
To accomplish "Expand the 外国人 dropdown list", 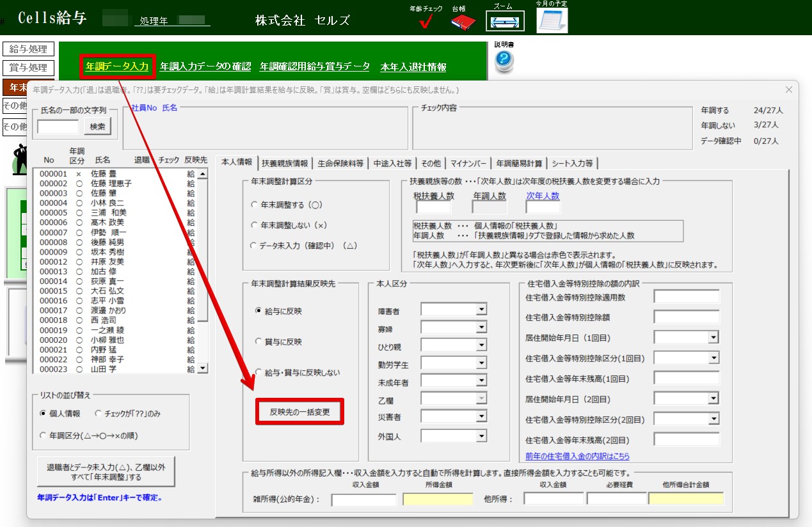I will pyautogui.click(x=481, y=436).
